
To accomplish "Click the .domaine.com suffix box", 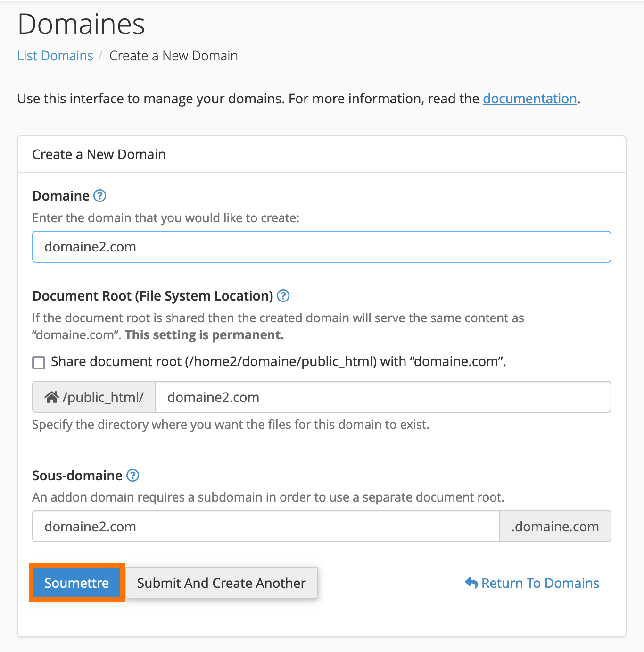I will (555, 526).
